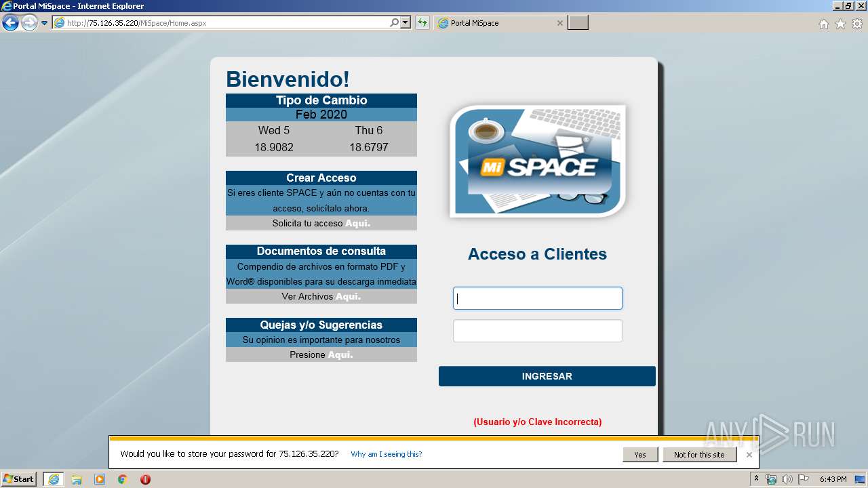Open the Tools gear icon
The height and width of the screenshot is (488, 868).
[857, 24]
